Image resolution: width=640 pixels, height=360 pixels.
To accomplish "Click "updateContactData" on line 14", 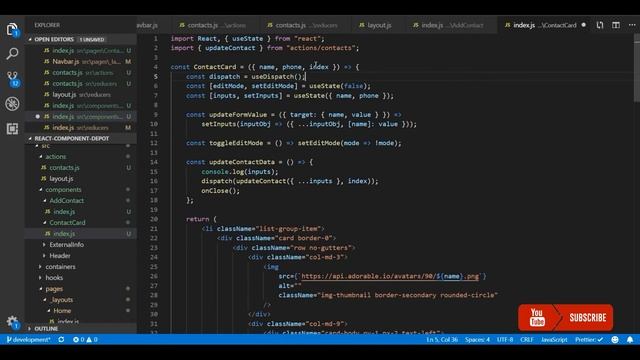I will [242, 162].
